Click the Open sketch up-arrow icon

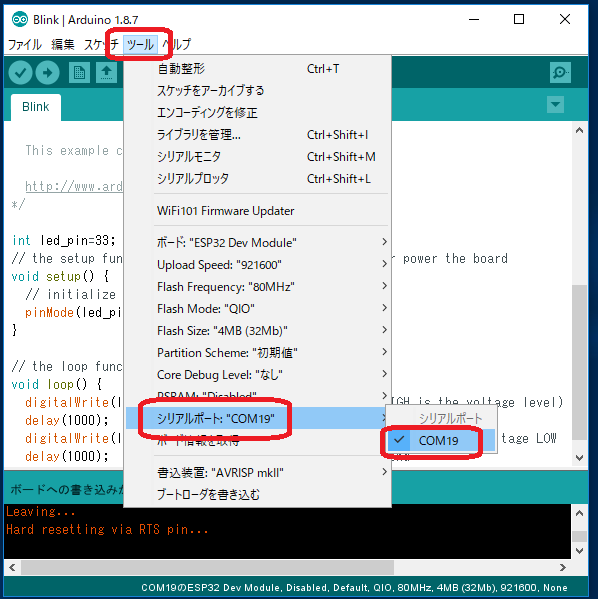pyautogui.click(x=106, y=72)
